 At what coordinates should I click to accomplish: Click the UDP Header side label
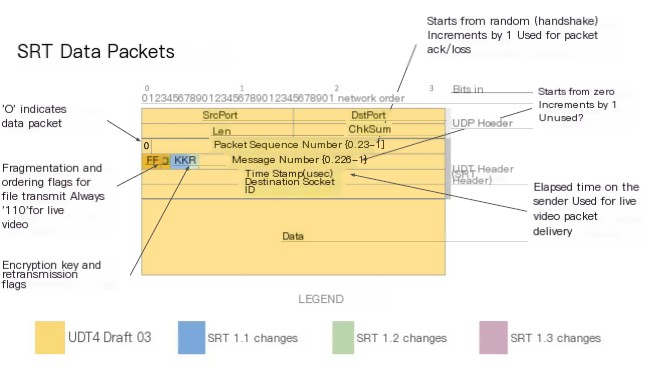click(482, 123)
